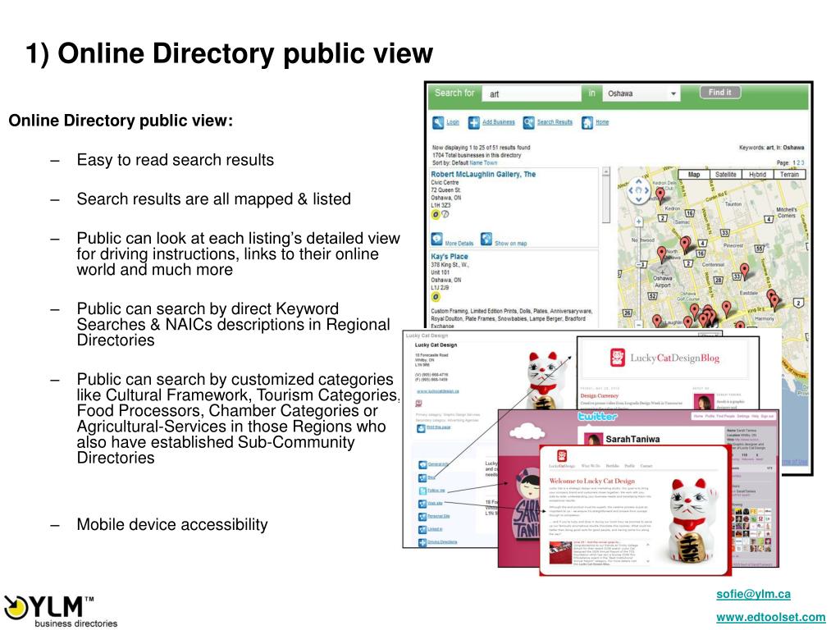Open the www.edtoolset.com link
Image resolution: width=840 pixels, height=630 pixels.
pos(771,618)
